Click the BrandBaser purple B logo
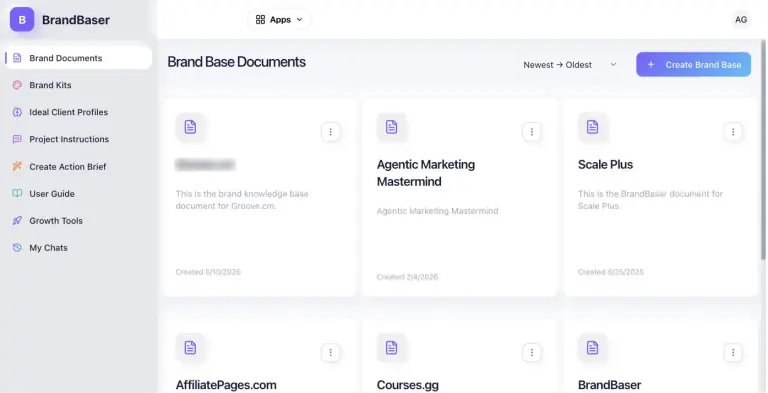This screenshot has width=768, height=393. click(x=22, y=20)
